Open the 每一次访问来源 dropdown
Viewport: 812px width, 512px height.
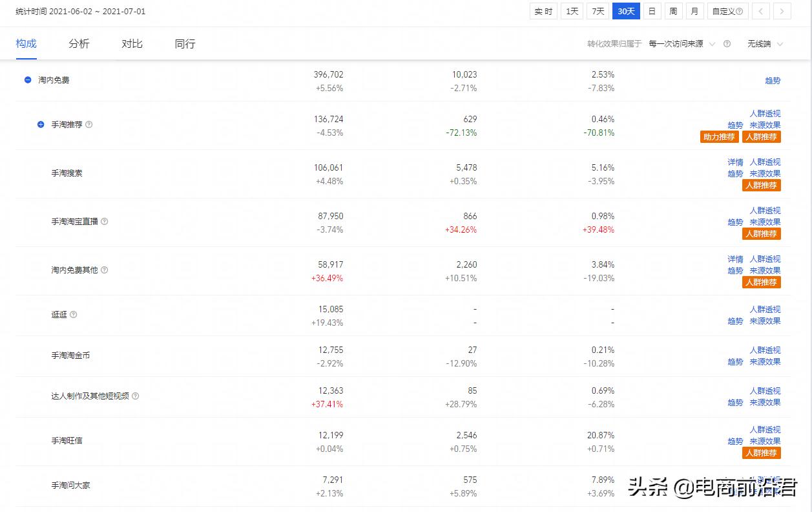[682, 44]
